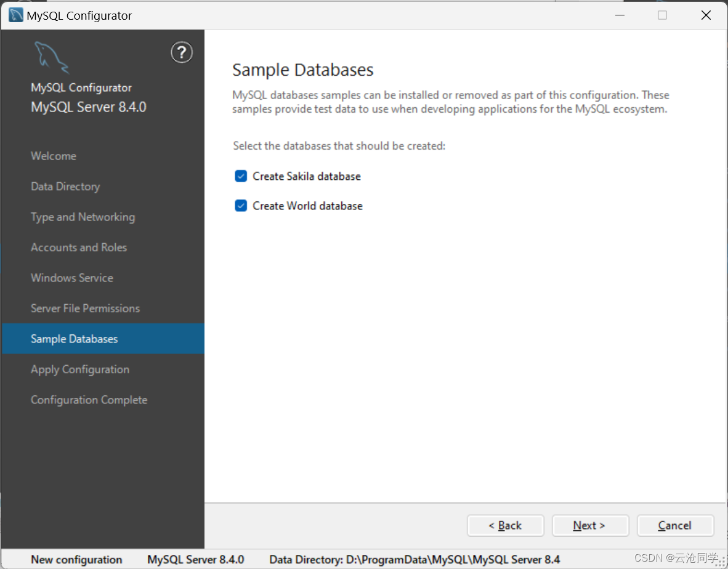This screenshot has width=728, height=569.
Task: Open the help question mark icon
Action: (x=182, y=52)
